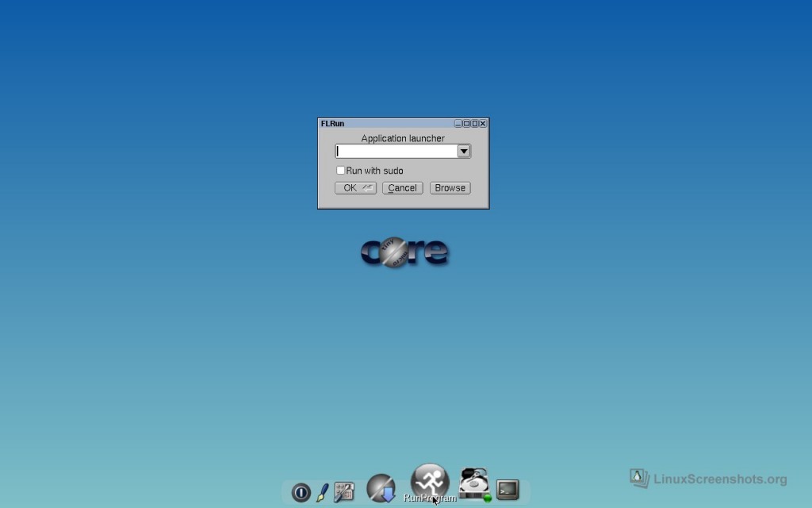
Task: Dismiss the dialog with Cancel
Action: point(402,188)
